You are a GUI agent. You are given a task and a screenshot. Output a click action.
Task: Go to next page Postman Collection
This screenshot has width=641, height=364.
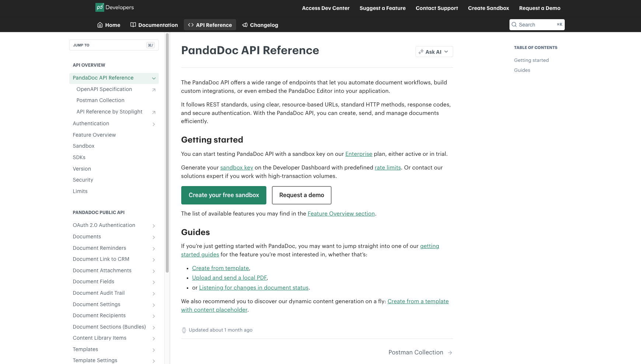420,353
